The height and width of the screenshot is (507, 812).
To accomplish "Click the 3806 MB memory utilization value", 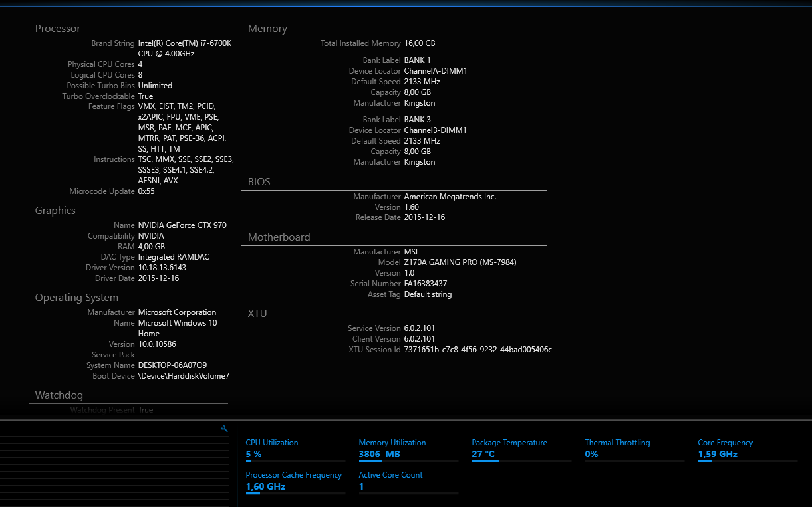I will (x=379, y=455).
